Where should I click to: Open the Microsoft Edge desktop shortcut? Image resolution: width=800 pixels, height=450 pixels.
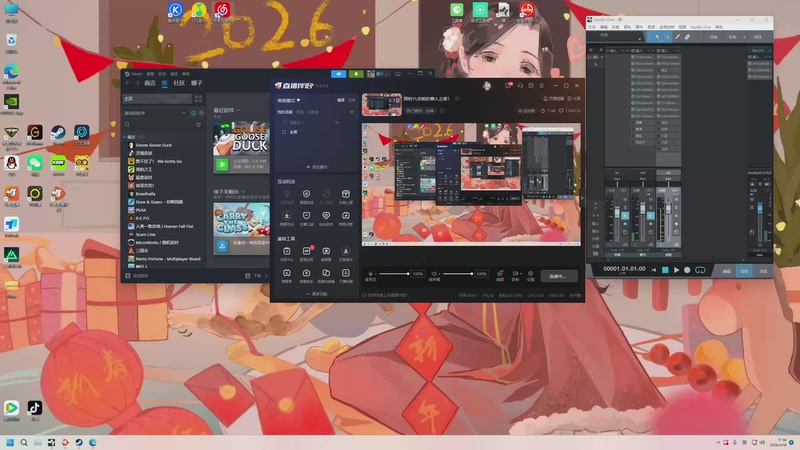[11, 72]
